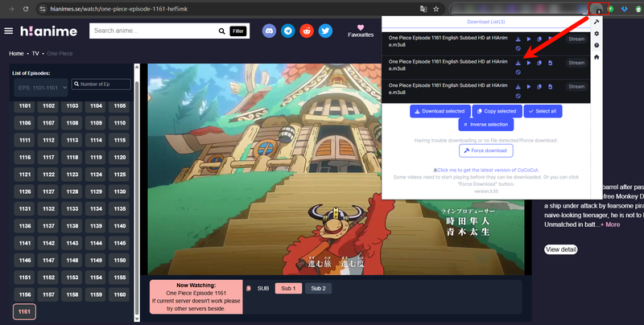The image size is (644, 325).
Task: Open the hamburger menu beside hianime logo
Action: tap(8, 31)
